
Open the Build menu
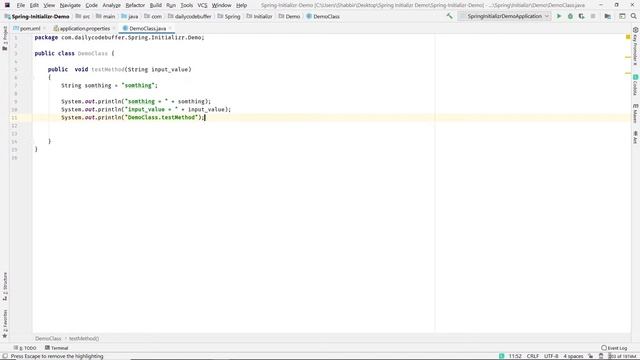click(x=156, y=5)
